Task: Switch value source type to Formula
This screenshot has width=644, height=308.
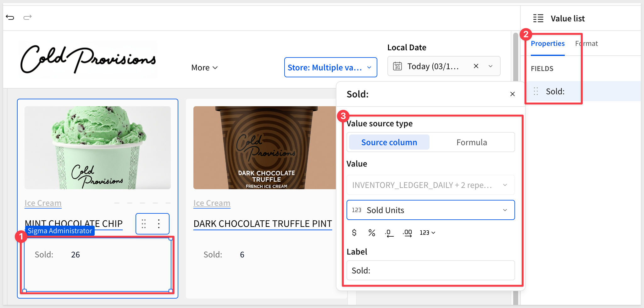Action: (x=471, y=142)
